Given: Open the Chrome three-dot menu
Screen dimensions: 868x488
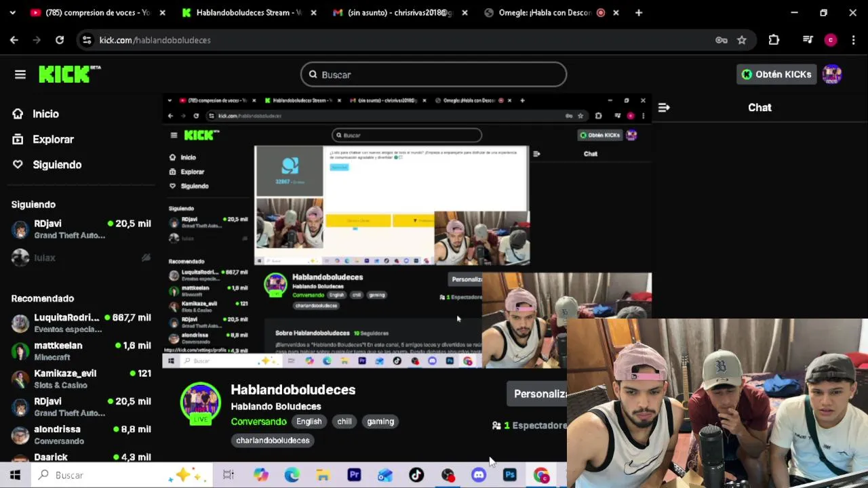Looking at the screenshot, I should 853,40.
